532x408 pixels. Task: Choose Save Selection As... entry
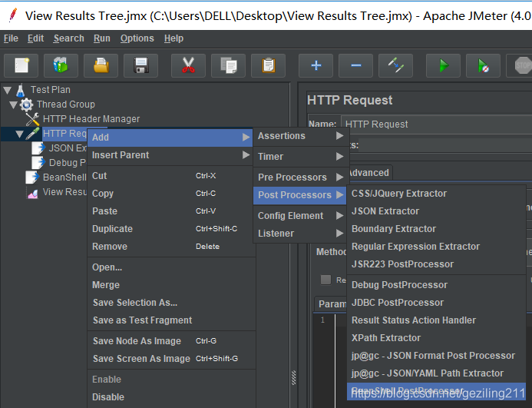point(171,303)
